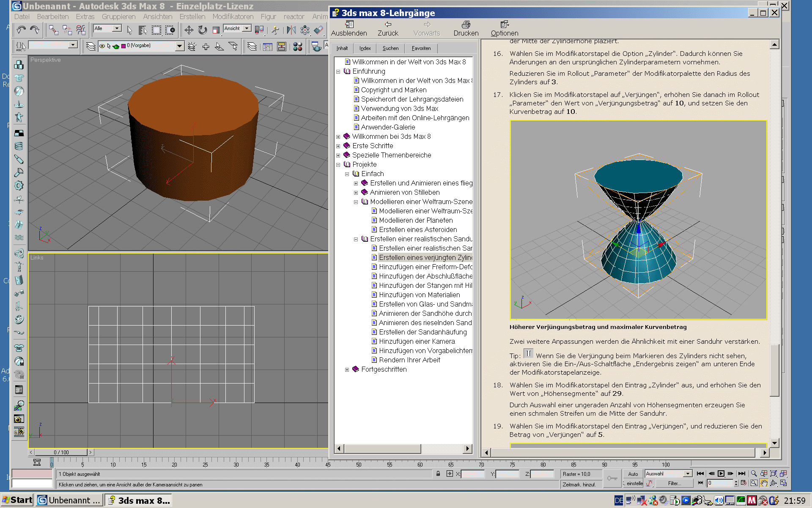Toggle the Selection Lock padlock icon
This screenshot has width=812, height=508.
438,474
